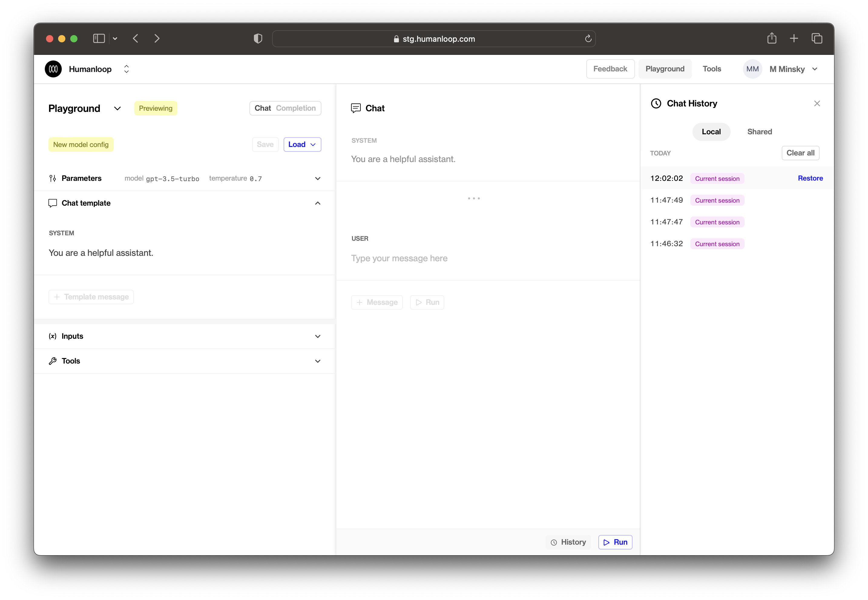Edit the system template message text
The height and width of the screenshot is (600, 868).
click(x=101, y=253)
